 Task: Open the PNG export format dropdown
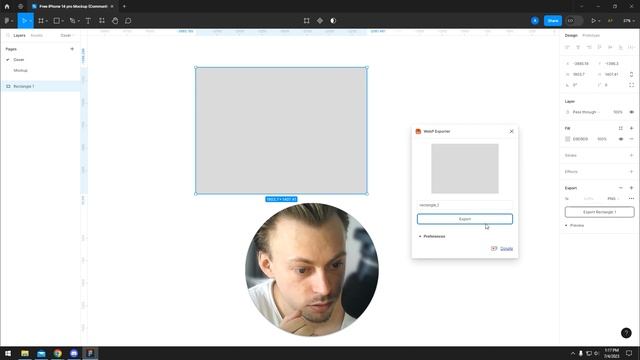pos(613,199)
